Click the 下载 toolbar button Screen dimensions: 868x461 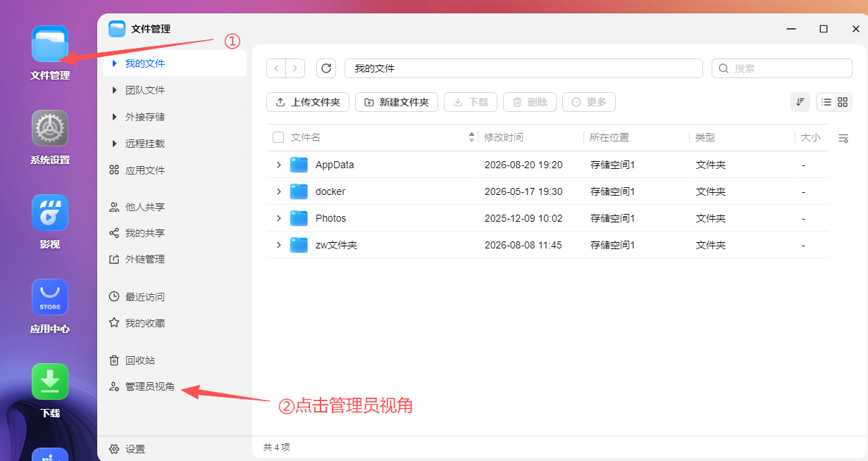click(471, 102)
